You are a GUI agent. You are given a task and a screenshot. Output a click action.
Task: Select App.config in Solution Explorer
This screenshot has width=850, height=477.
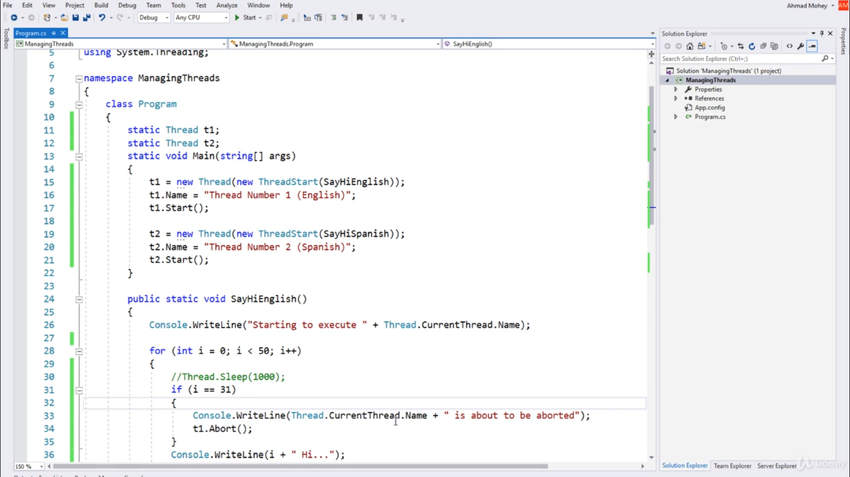(710, 108)
